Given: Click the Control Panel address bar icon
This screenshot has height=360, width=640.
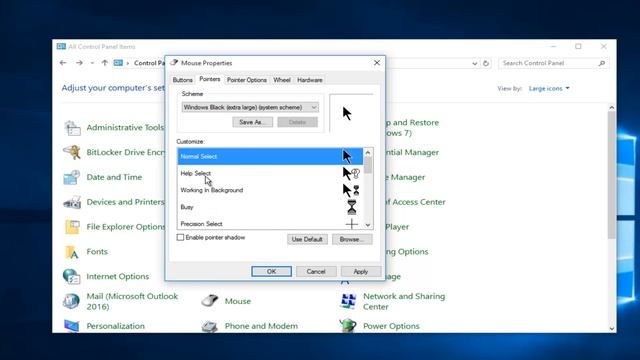Looking at the screenshot, I should point(118,63).
